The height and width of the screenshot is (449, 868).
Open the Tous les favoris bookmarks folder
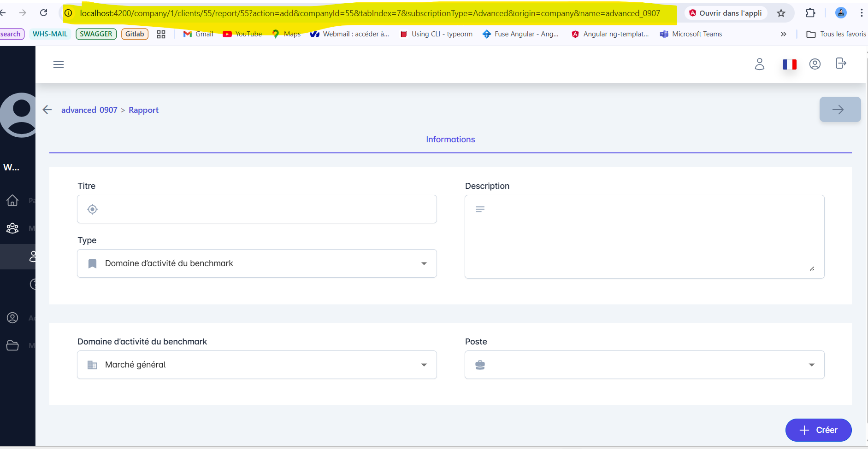click(x=836, y=34)
